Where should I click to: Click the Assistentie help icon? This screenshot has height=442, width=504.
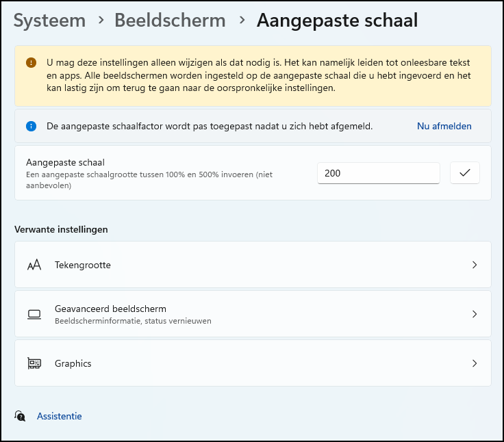20,416
